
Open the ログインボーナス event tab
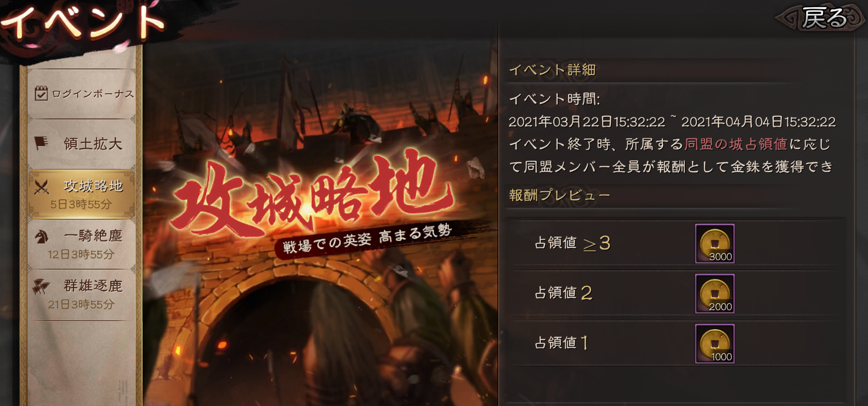point(81,94)
